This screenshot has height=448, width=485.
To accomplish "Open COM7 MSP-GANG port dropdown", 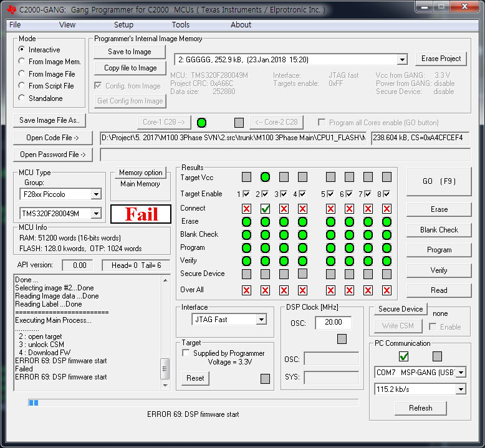I will (x=461, y=373).
